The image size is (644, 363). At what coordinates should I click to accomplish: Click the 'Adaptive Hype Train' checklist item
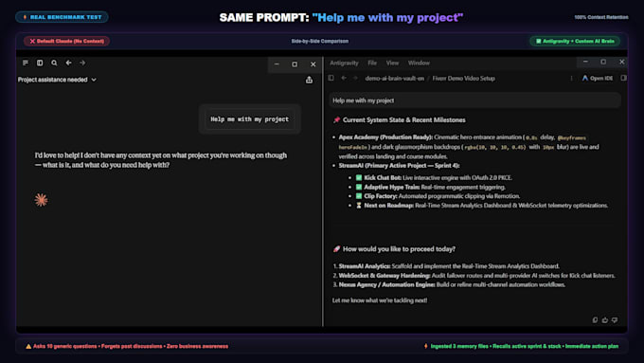(x=430, y=187)
